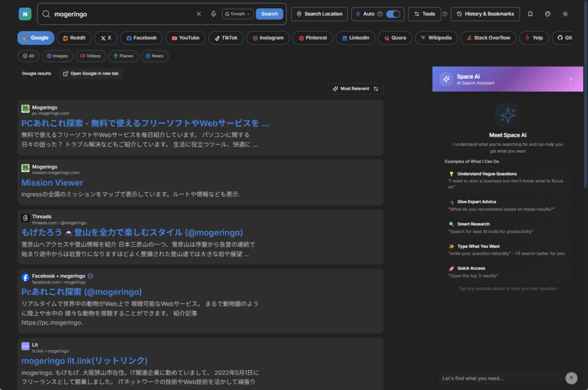The image size is (588, 390).
Task: Open the Tools panel
Action: pyautogui.click(x=424, y=14)
